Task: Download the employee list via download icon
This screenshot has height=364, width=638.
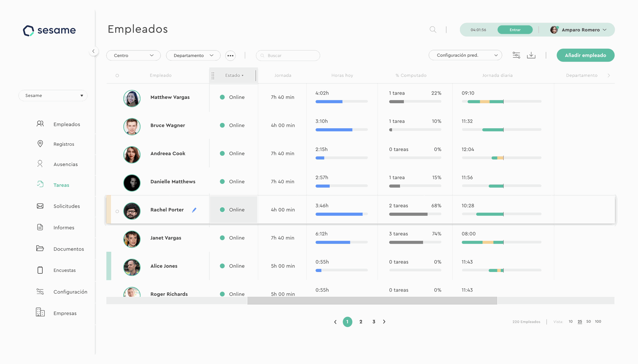Action: [531, 55]
